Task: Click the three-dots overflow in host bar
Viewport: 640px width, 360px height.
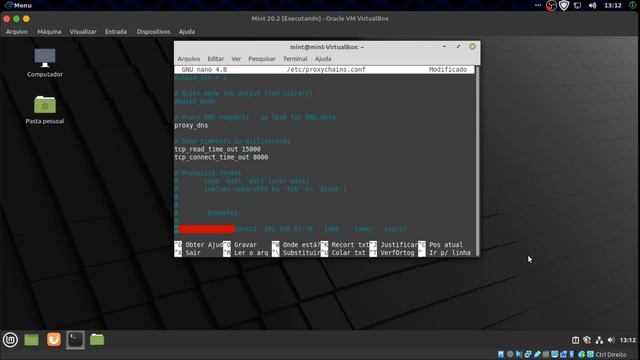Action: click(x=538, y=5)
